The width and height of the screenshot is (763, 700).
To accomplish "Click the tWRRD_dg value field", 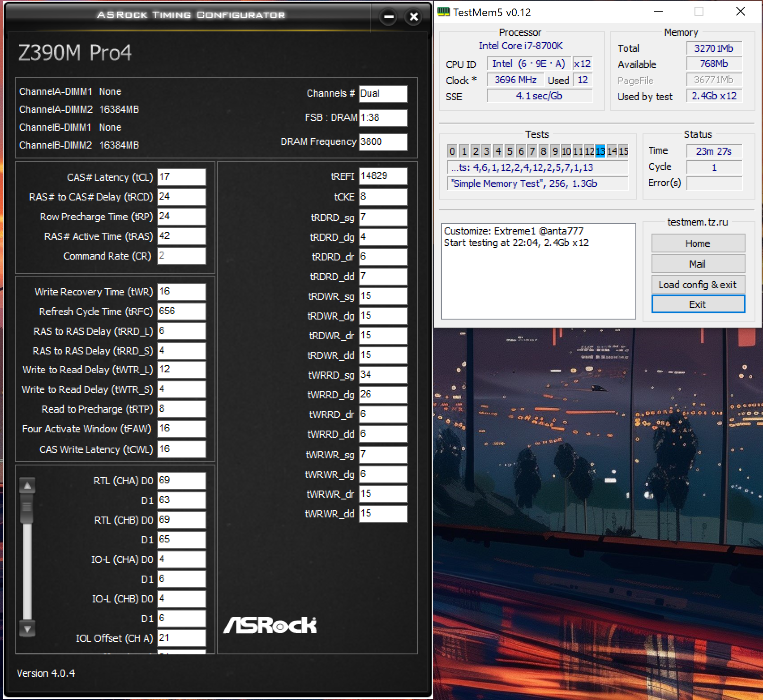I will click(x=383, y=394).
